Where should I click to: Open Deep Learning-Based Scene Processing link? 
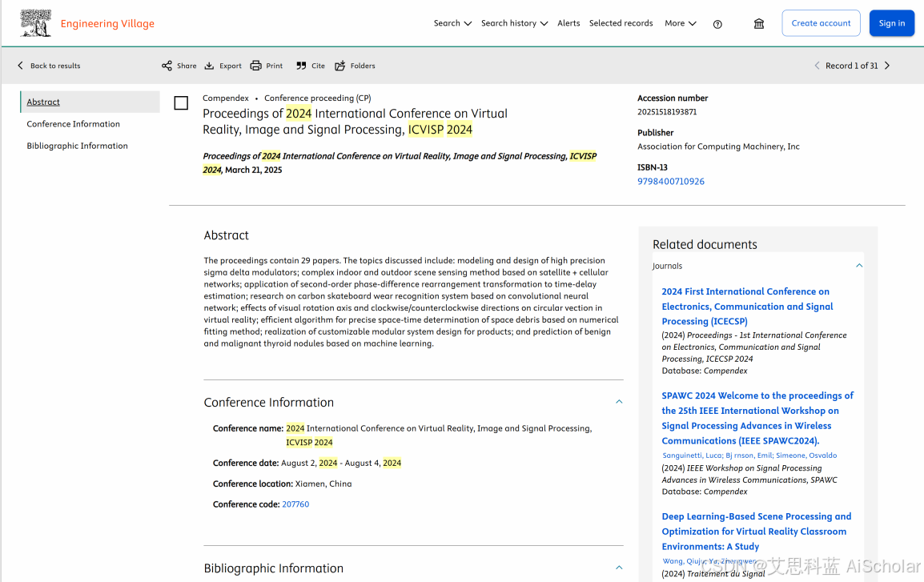pos(756,532)
